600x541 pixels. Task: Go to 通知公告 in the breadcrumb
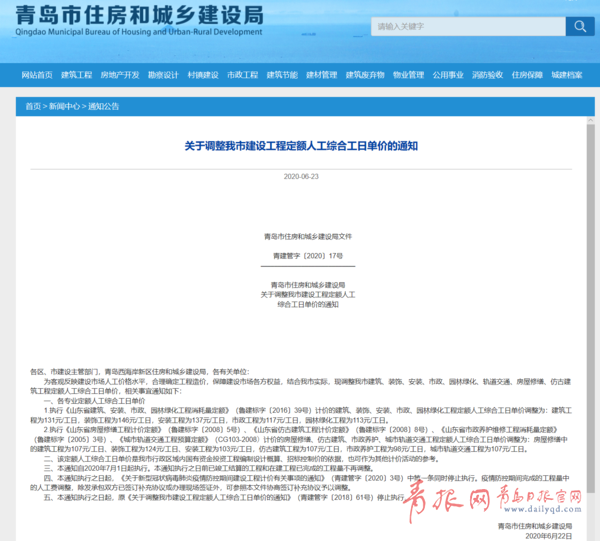coord(104,106)
